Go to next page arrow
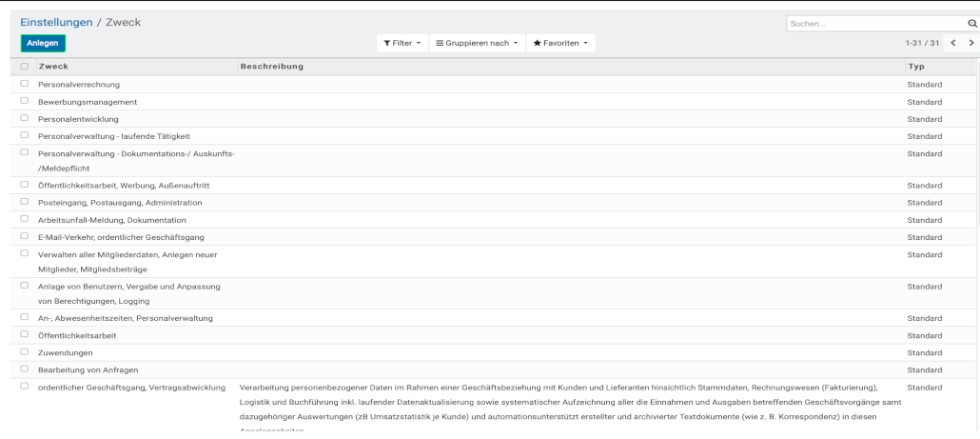Viewport: 980px width, 439px height. 971,43
